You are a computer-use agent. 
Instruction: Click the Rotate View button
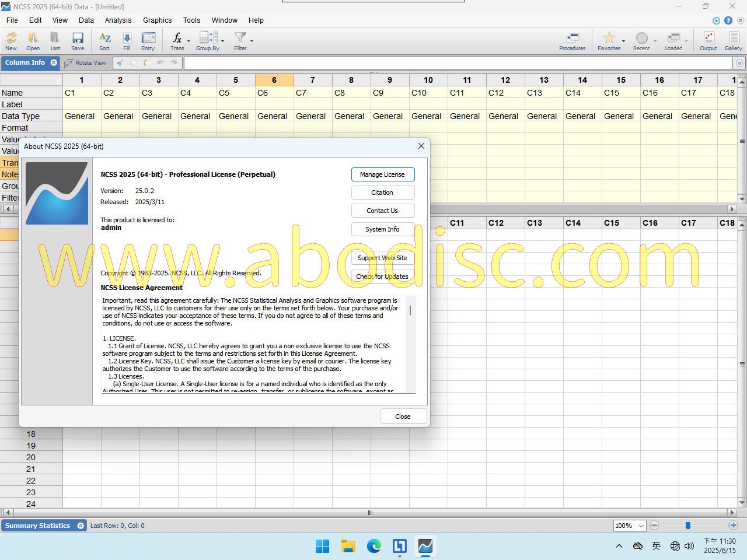click(x=85, y=62)
